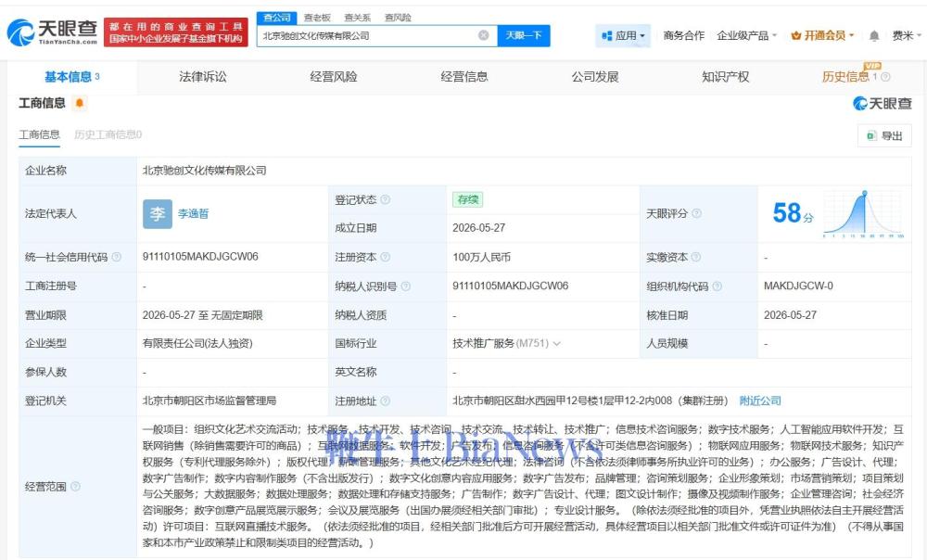Select the 历史工商信息0 sub-tab
Screen dimensions: 927x560
point(108,134)
